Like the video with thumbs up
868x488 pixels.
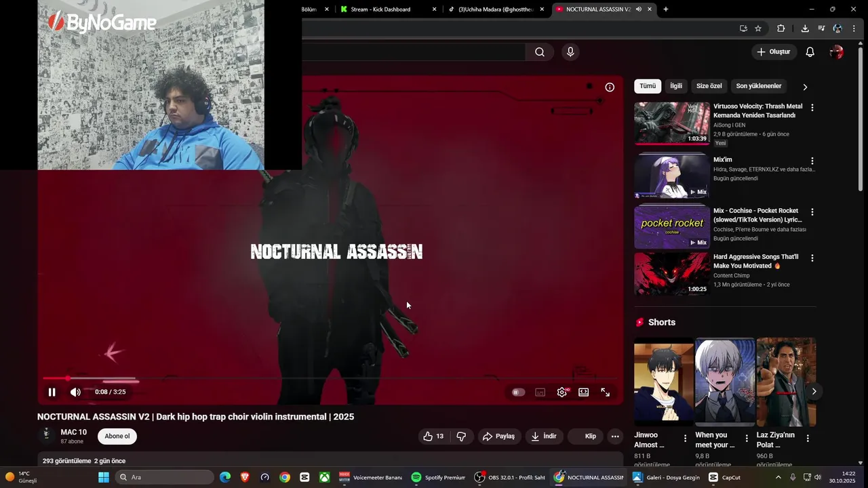433,436
